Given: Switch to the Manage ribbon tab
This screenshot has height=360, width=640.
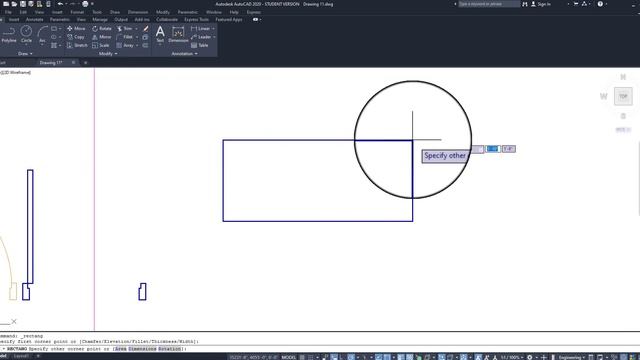Looking at the screenshot, I should pyautogui.click(x=100, y=20).
